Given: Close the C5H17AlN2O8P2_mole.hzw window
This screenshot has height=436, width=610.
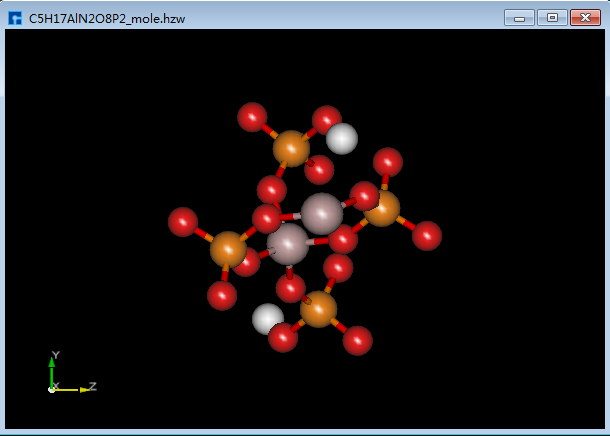Looking at the screenshot, I should (x=585, y=18).
